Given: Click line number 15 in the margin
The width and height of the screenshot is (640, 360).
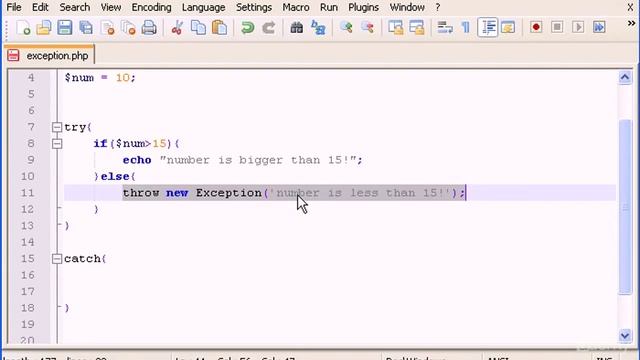Looking at the screenshot, I should point(28,258).
